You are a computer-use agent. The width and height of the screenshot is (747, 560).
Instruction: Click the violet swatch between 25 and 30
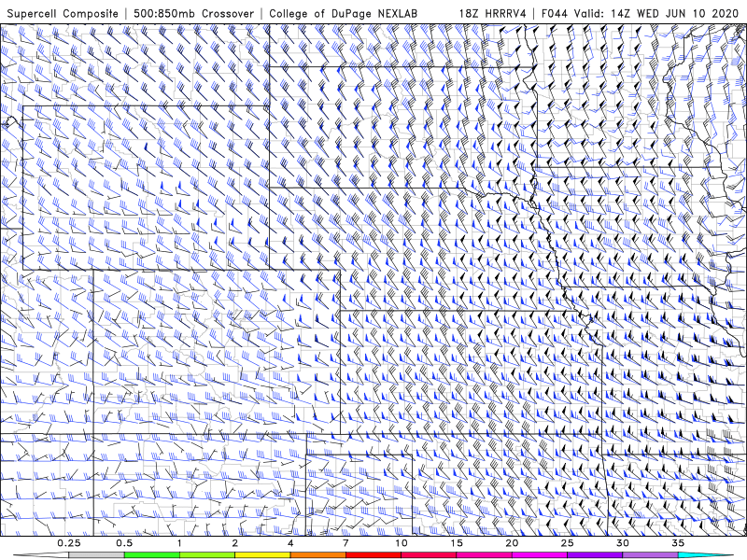(x=595, y=555)
